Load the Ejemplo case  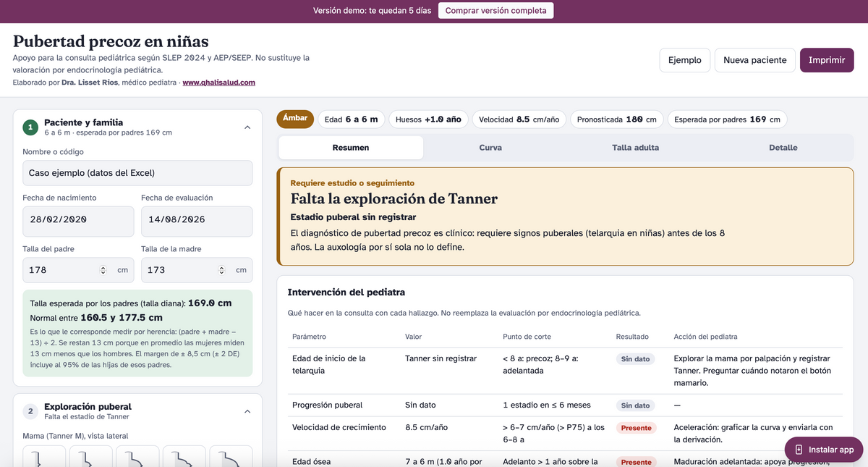coord(684,60)
